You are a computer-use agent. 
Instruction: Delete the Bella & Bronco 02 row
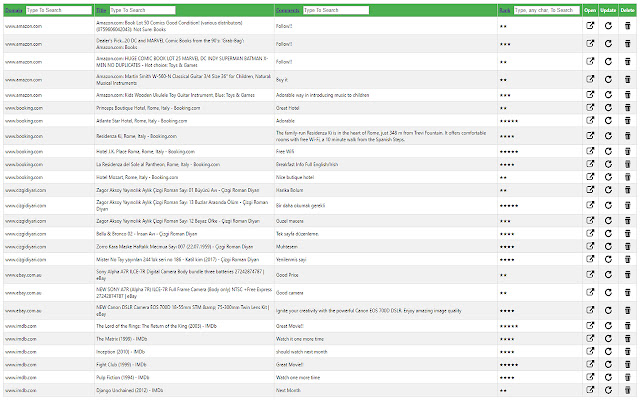coord(628,233)
